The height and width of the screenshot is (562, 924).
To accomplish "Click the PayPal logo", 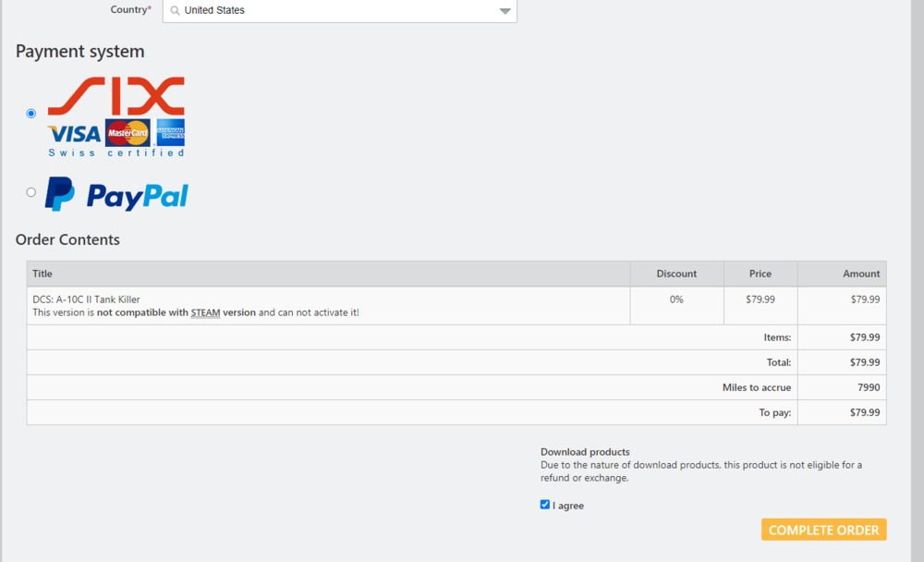I will pyautogui.click(x=116, y=194).
